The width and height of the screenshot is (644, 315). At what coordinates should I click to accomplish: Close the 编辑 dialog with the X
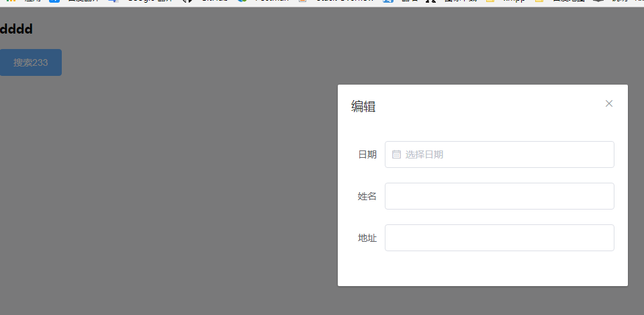[x=608, y=103]
